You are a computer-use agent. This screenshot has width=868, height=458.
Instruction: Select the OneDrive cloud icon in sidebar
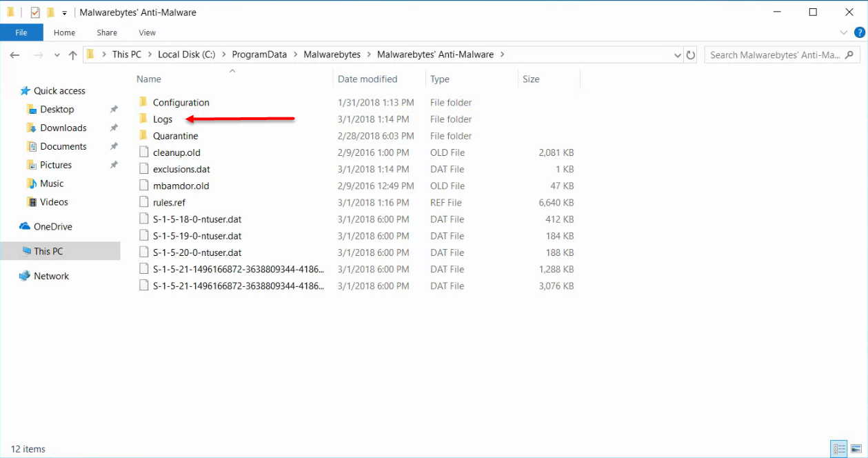point(25,227)
